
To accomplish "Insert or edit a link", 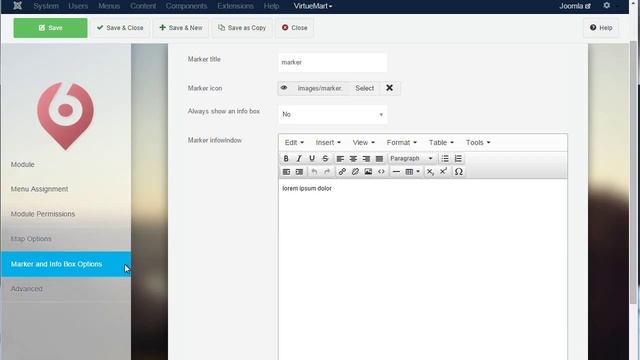I will [342, 172].
